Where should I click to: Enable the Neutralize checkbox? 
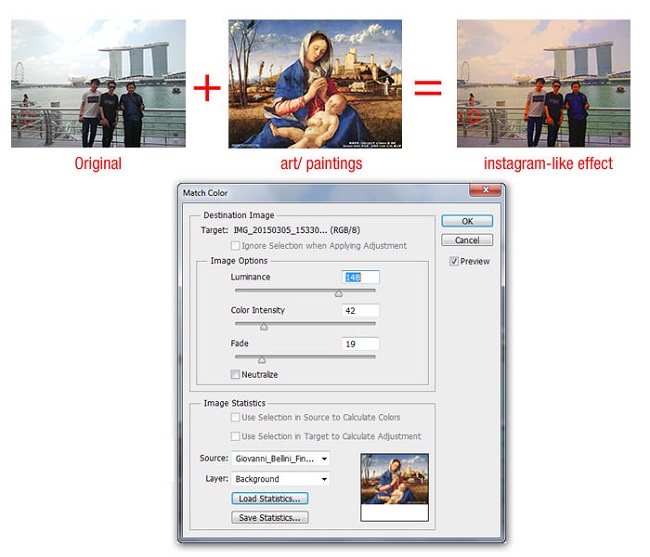[x=236, y=375]
